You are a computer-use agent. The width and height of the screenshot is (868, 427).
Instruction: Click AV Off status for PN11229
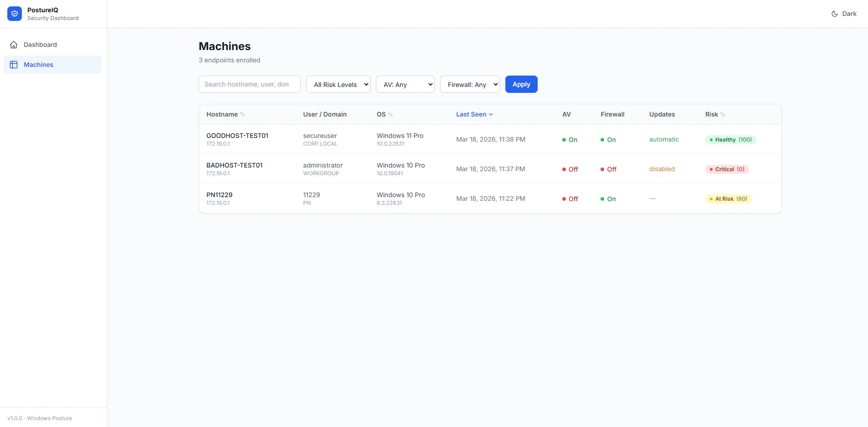coord(570,199)
